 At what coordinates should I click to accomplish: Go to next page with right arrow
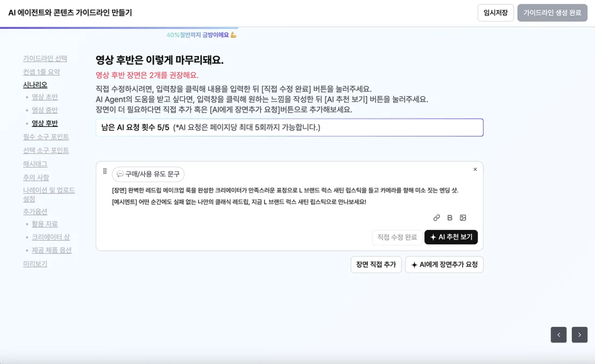(579, 335)
